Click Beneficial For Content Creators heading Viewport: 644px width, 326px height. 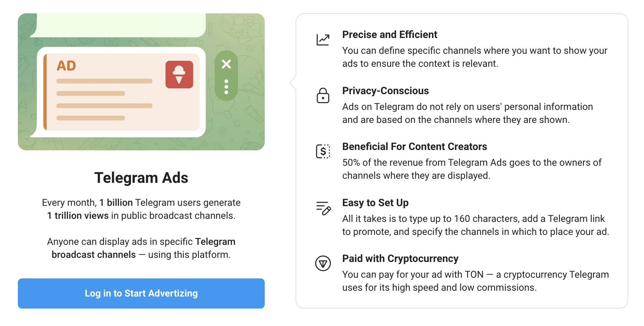pos(414,147)
